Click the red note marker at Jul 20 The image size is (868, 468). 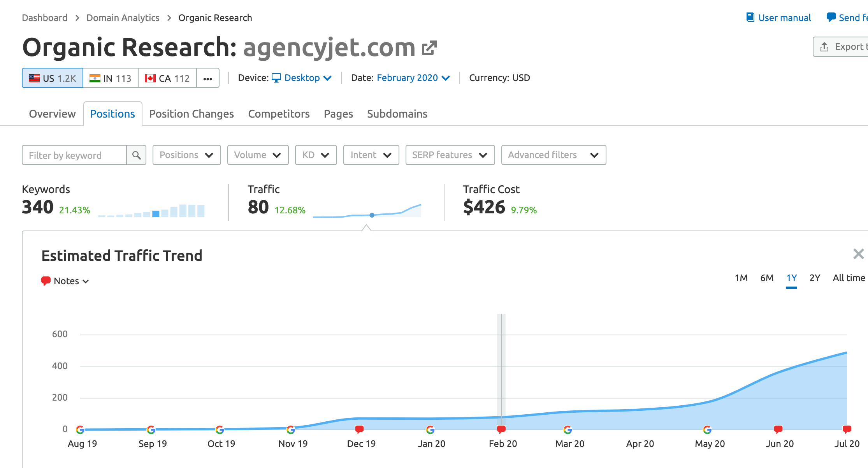point(847,429)
